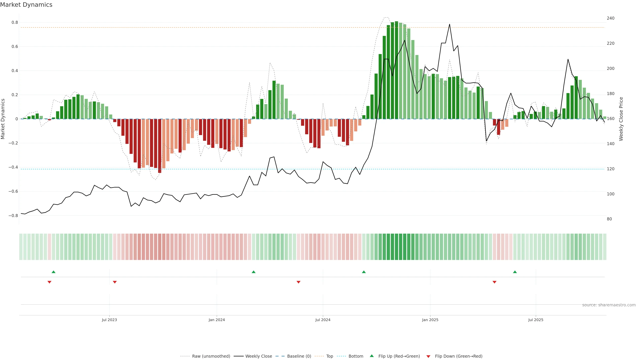This screenshot has width=644, height=362.
Task: Click the earliest red flip-down triangle marker
Action: (x=49, y=282)
